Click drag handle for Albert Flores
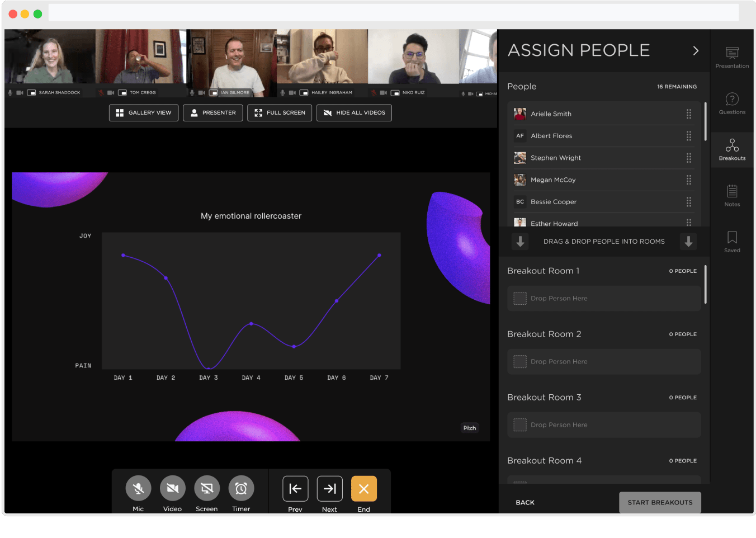 click(x=689, y=136)
